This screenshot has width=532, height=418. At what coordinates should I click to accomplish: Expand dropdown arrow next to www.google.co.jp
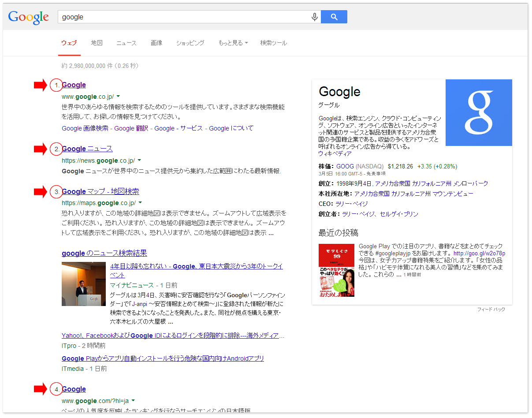point(118,96)
